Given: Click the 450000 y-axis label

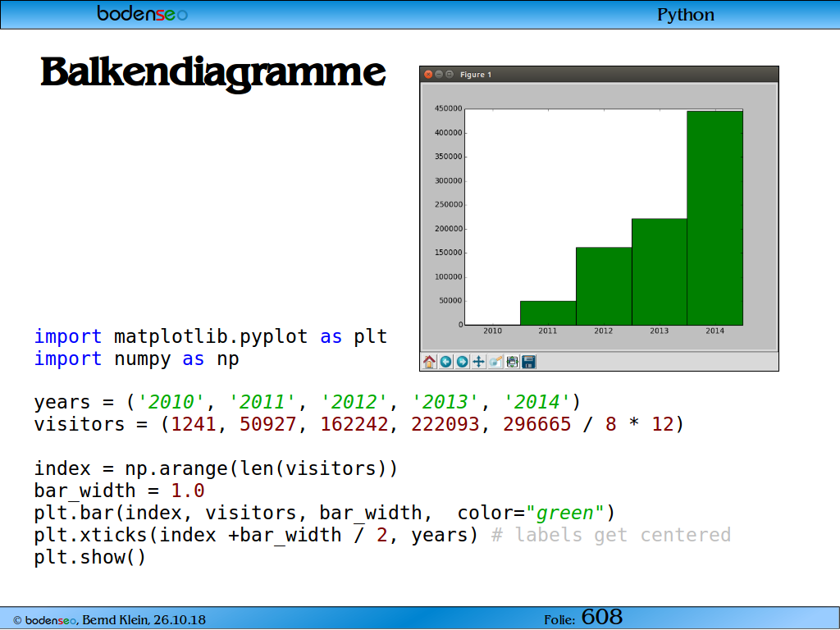Looking at the screenshot, I should (449, 108).
